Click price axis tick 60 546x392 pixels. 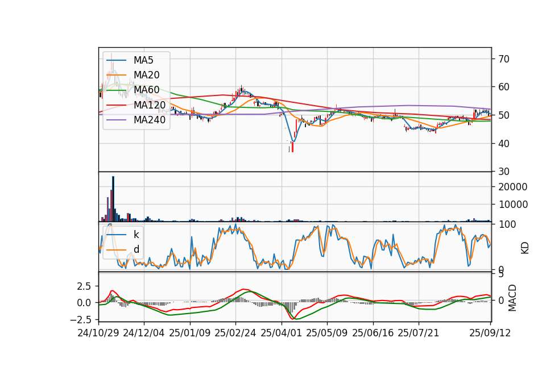pos(503,87)
